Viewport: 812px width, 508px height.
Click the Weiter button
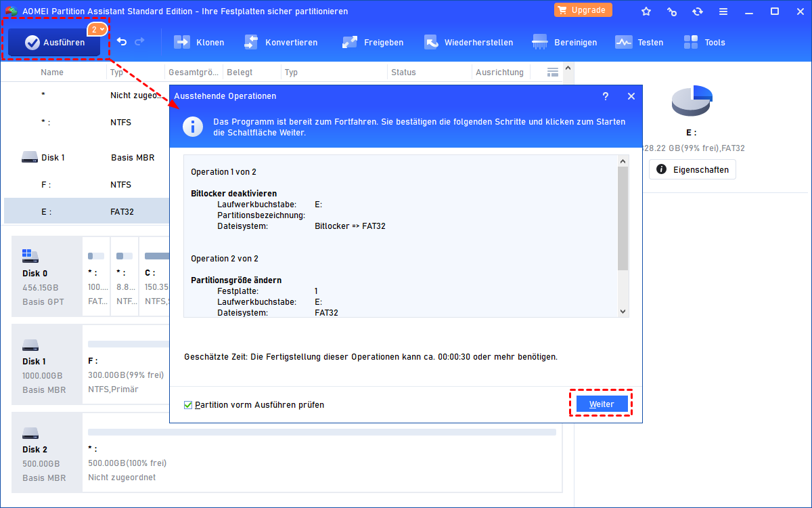602,404
